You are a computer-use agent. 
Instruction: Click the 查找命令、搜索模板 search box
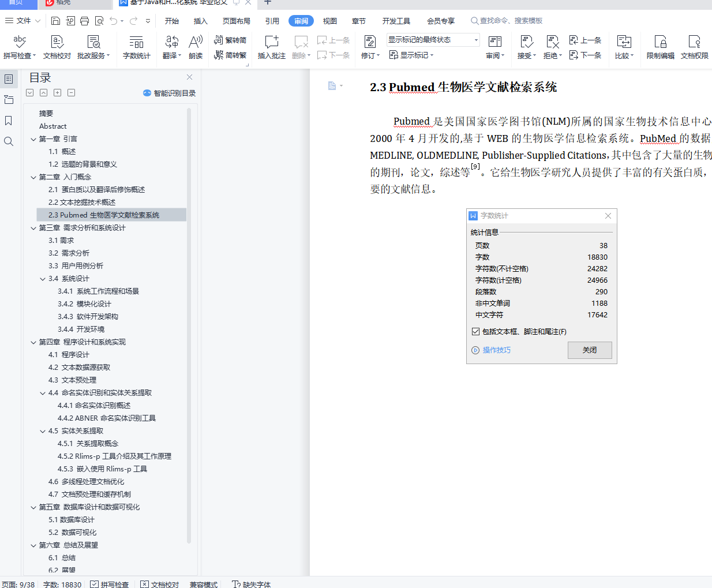(507, 21)
